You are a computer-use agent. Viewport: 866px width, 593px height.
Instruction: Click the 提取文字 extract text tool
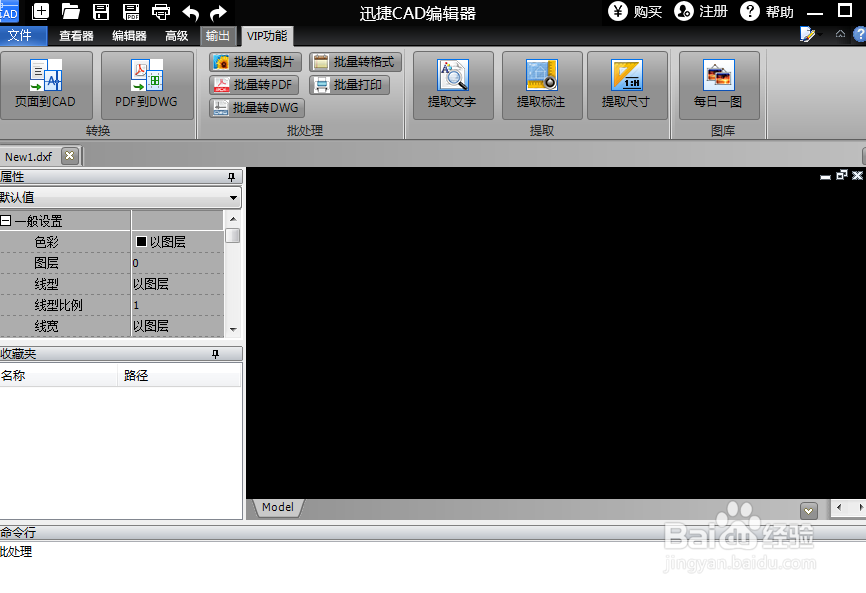[453, 85]
